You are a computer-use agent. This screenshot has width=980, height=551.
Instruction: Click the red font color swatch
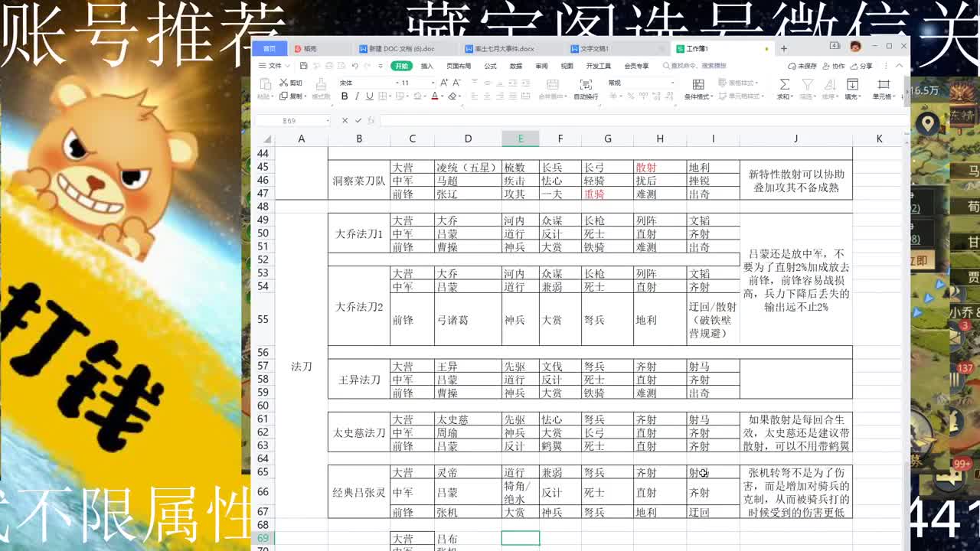pos(434,96)
